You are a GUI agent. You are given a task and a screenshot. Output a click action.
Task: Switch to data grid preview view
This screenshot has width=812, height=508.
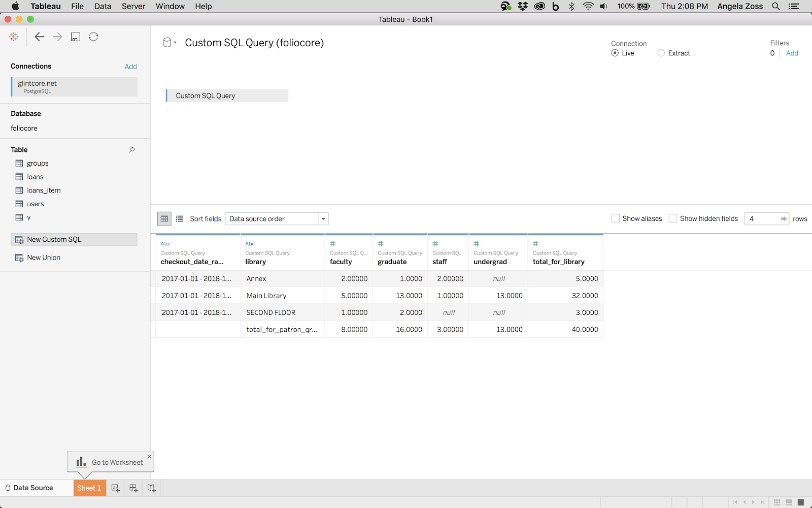click(x=164, y=219)
